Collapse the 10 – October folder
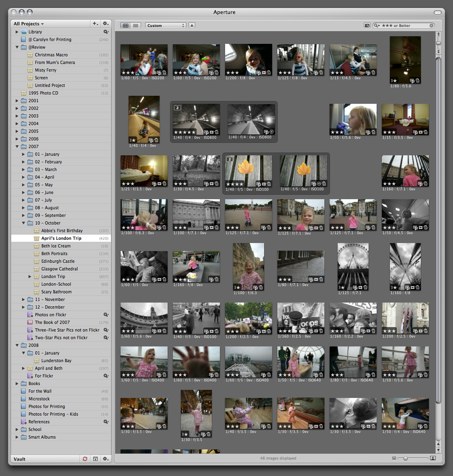Image resolution: width=453 pixels, height=476 pixels. (x=23, y=223)
